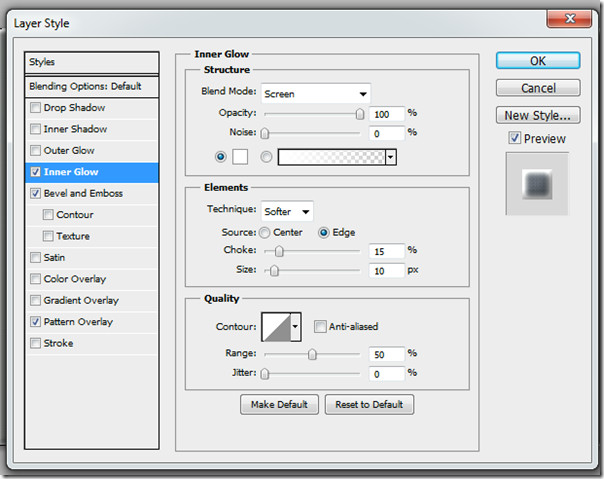Click the Range value field
Screen dimensions: 604x479
387,354
